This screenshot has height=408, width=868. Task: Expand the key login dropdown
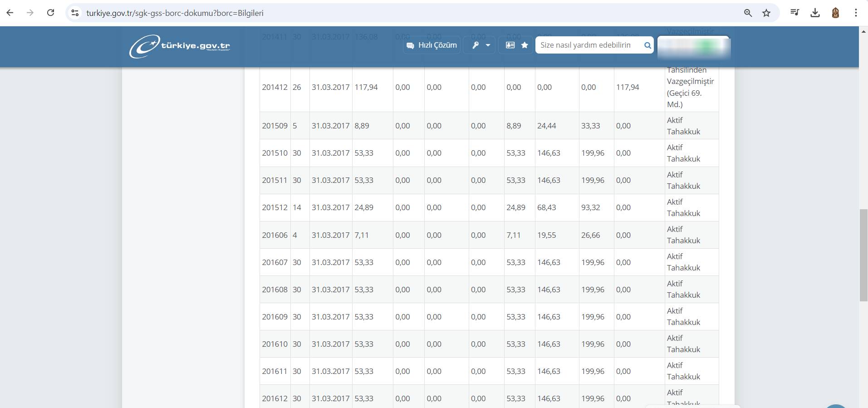tap(479, 45)
